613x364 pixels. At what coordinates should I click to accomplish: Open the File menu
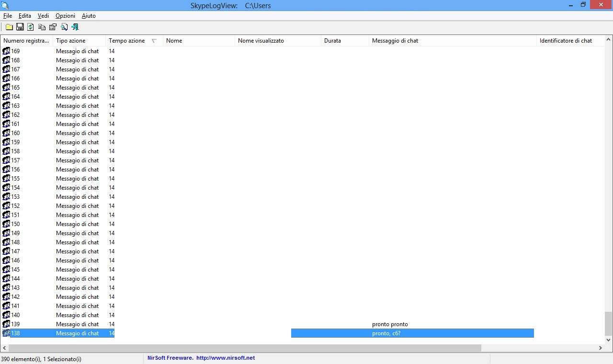8,16
